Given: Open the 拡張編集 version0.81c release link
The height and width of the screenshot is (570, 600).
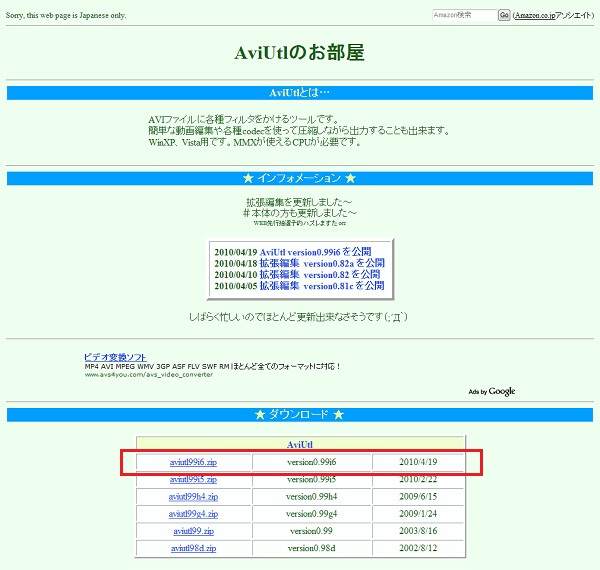Looking at the screenshot, I should point(322,286).
